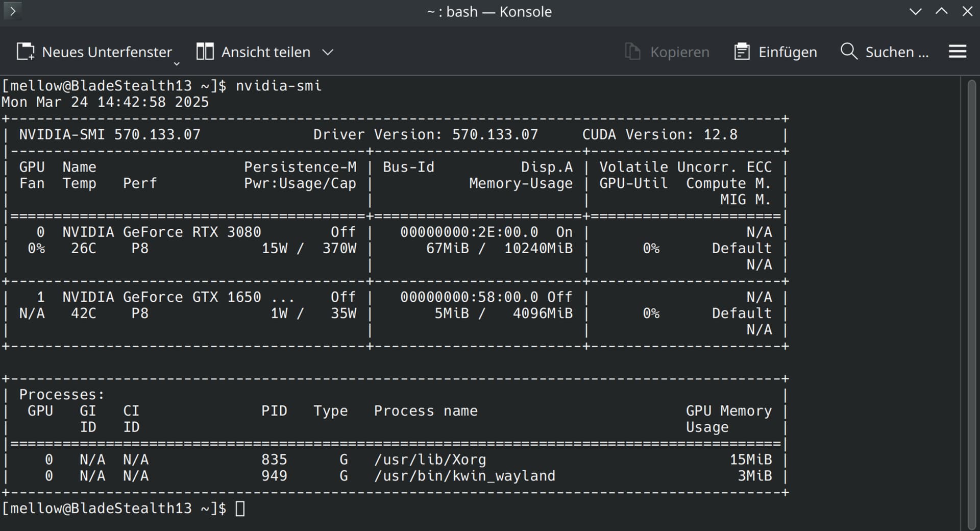Image resolution: width=980 pixels, height=531 pixels.
Task: Click the "Processes:" label
Action: point(62,395)
